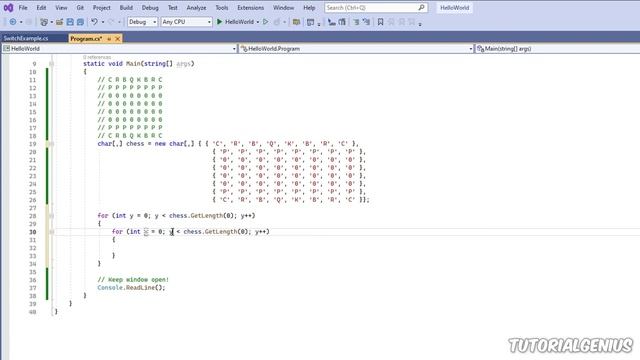Click the '// C R B Q K B R C' comment on line 11
This screenshot has height=360, width=640.
pyautogui.click(x=130, y=80)
